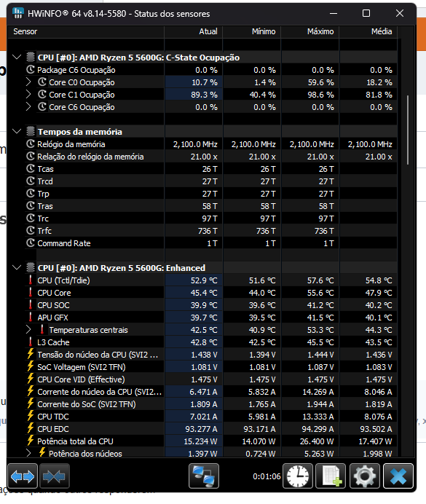Viewport: 426px width, 504px height.
Task: Click the chip icon beside Tempos da memória
Action: [31, 132]
